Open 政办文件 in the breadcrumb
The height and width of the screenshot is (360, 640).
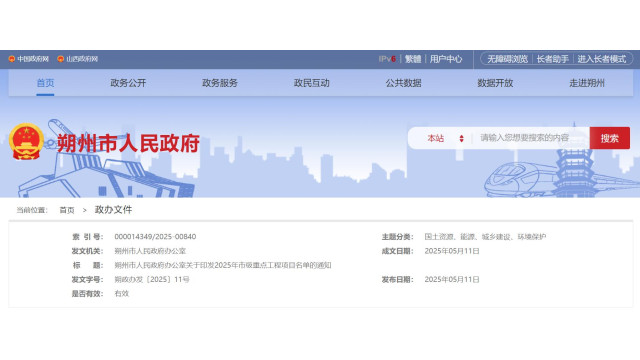click(113, 210)
